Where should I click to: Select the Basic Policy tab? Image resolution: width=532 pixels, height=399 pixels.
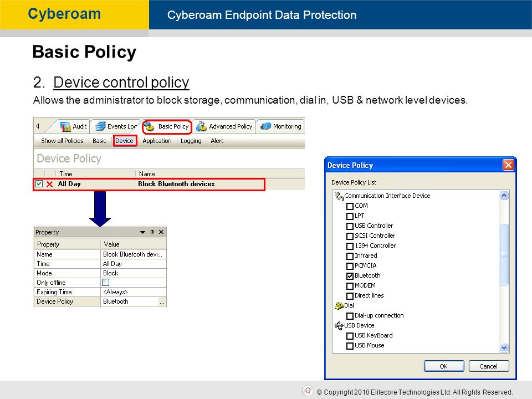click(167, 126)
